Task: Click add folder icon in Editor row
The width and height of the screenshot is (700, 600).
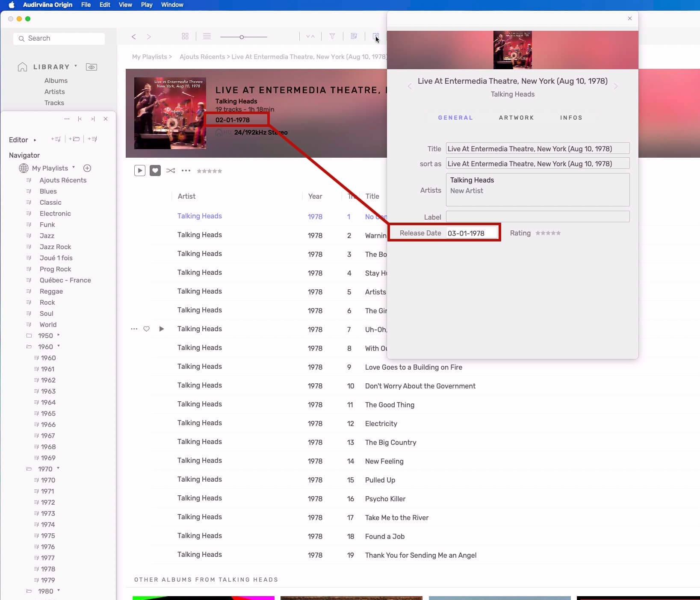Action: coord(74,139)
